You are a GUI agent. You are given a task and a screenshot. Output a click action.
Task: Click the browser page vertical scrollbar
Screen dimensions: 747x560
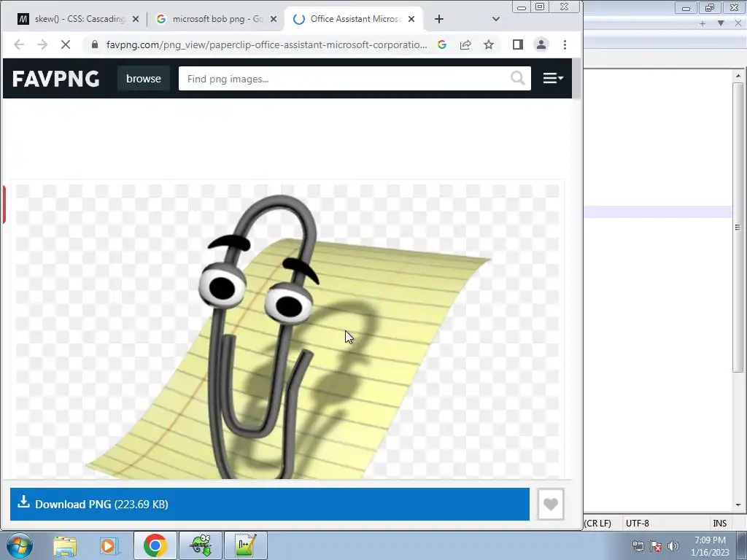[x=576, y=79]
